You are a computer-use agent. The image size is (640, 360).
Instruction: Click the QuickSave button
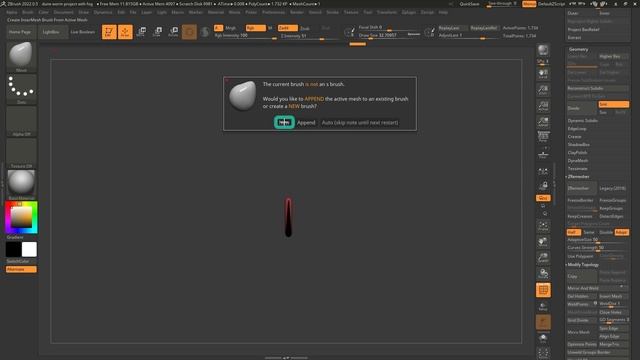[x=469, y=4]
